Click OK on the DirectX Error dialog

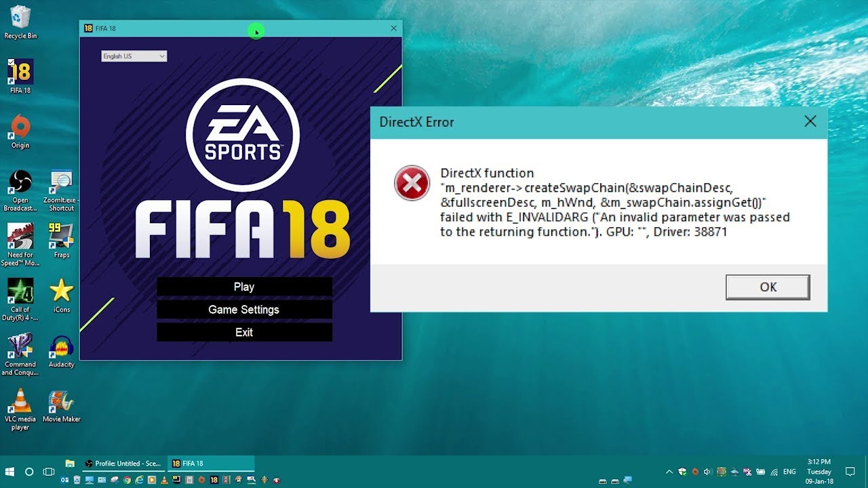click(768, 287)
